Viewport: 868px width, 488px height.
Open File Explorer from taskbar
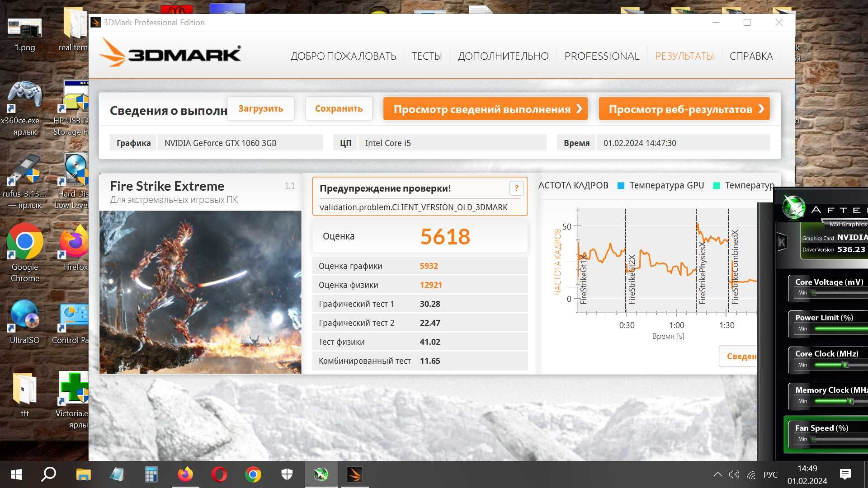coord(83,474)
